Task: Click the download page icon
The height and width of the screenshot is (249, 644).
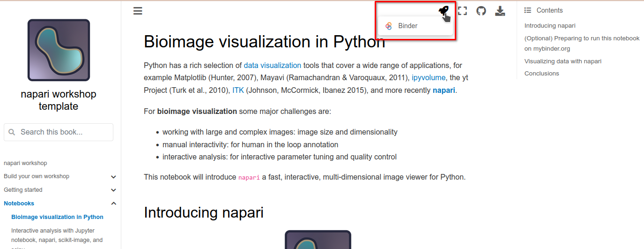Action: point(500,11)
